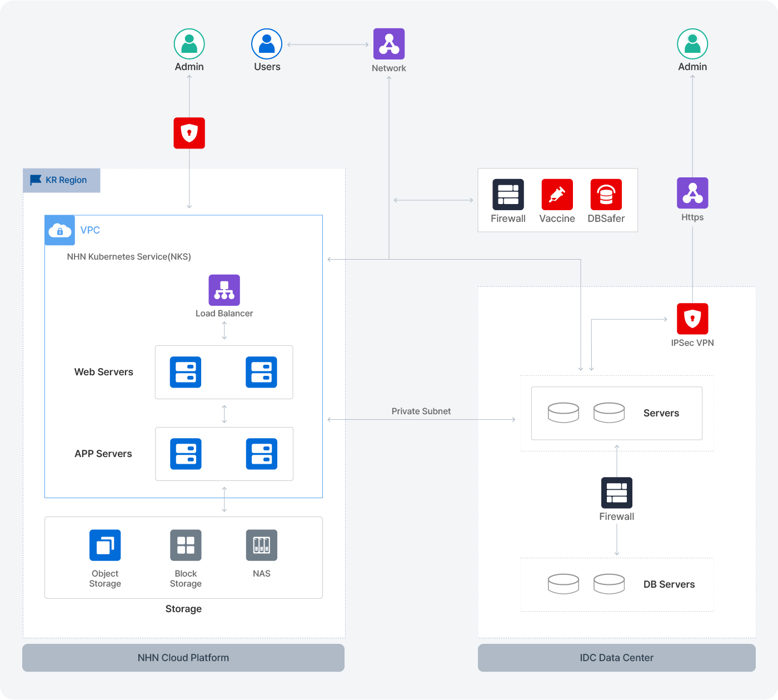
Task: Select the NHN Cloud Platform label bar
Action: 183,658
